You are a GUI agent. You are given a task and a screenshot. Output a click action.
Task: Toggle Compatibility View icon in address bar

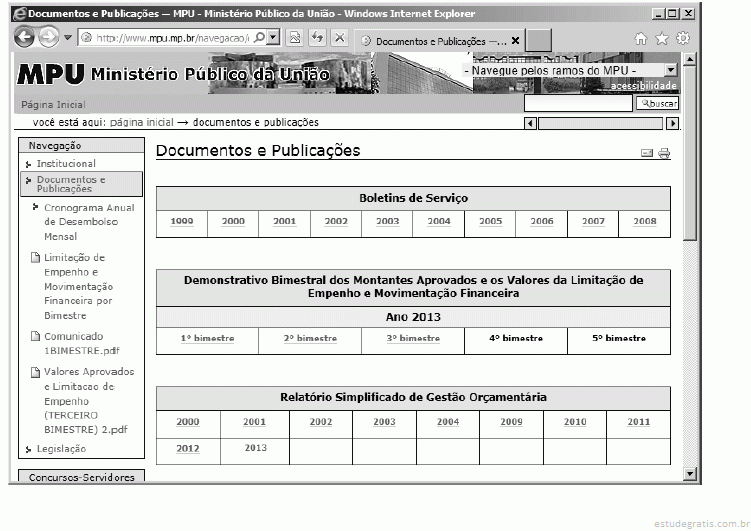[295, 38]
